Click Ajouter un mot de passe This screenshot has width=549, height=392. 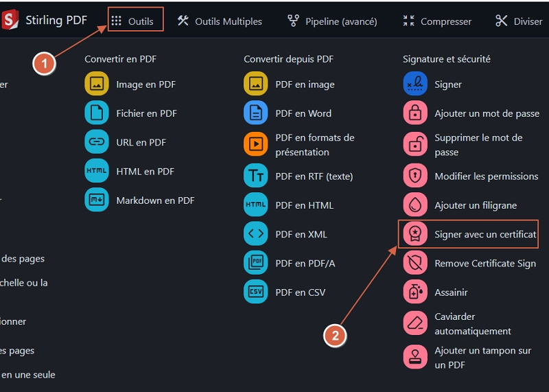coord(487,113)
